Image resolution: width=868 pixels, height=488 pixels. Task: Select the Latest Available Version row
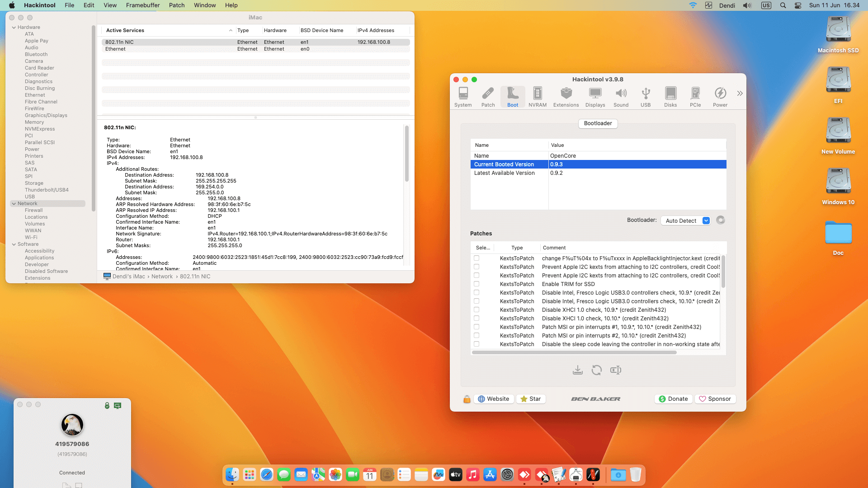tap(598, 173)
